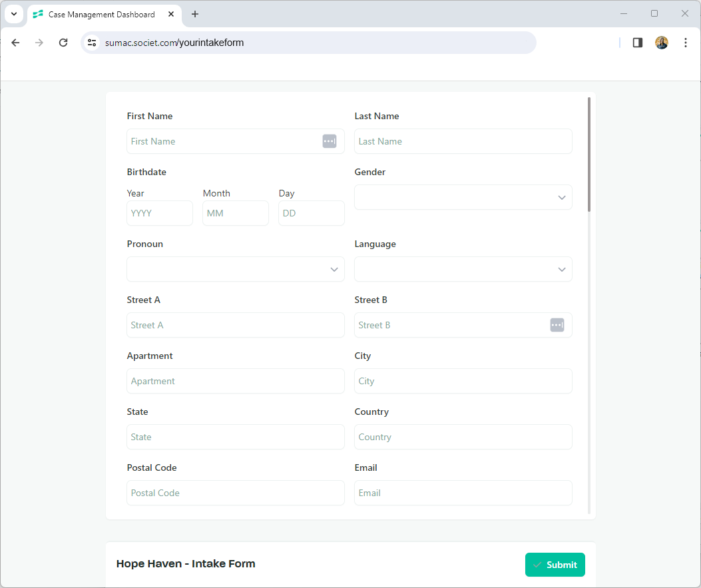Maximize the browser window
Image resolution: width=701 pixels, height=588 pixels.
654,14
